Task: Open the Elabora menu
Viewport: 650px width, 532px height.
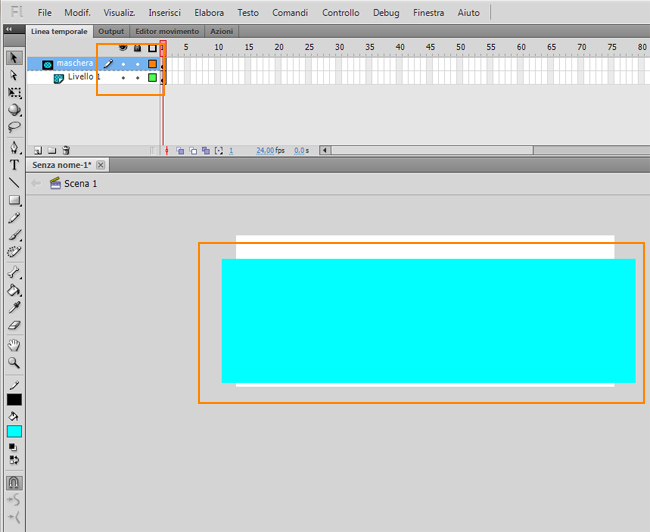Action: click(209, 13)
